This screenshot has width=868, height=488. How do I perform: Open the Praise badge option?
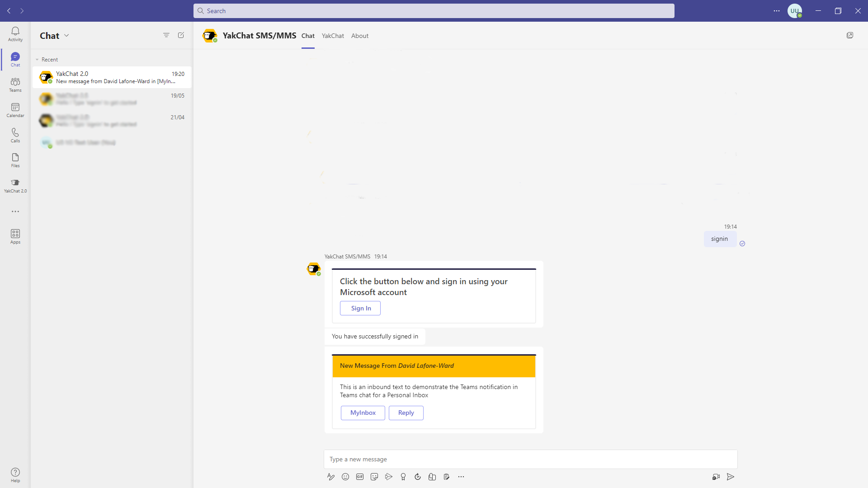click(x=403, y=477)
